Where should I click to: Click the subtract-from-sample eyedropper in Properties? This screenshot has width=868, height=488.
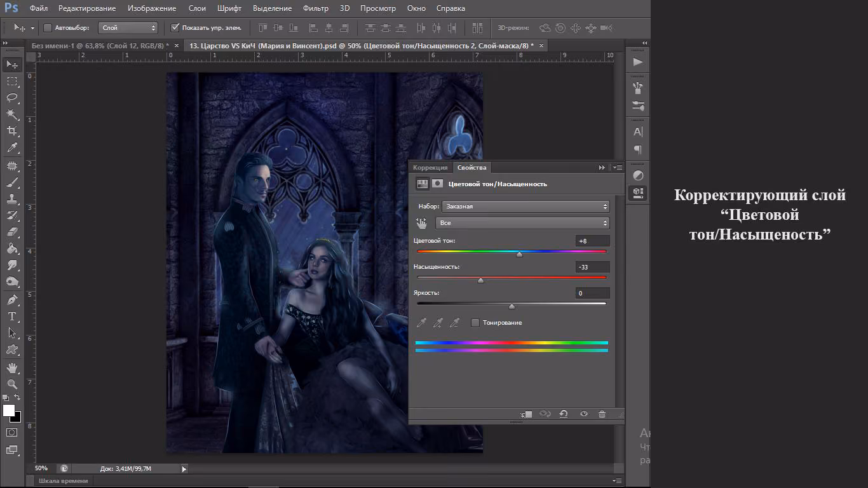[x=454, y=323]
